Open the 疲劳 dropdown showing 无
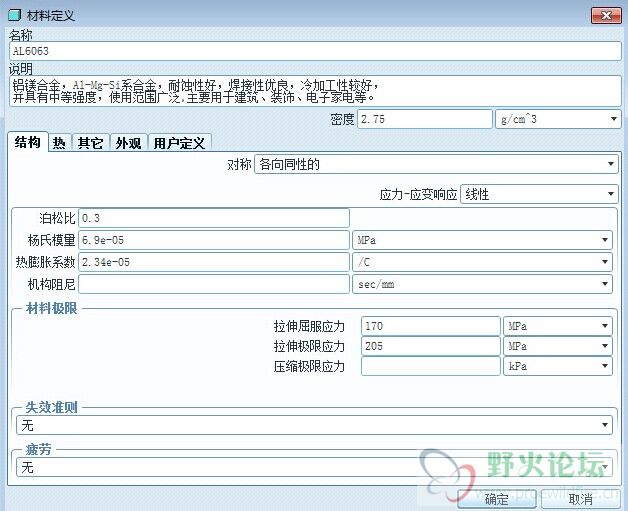The height and width of the screenshot is (511, 628). pyautogui.click(x=314, y=467)
